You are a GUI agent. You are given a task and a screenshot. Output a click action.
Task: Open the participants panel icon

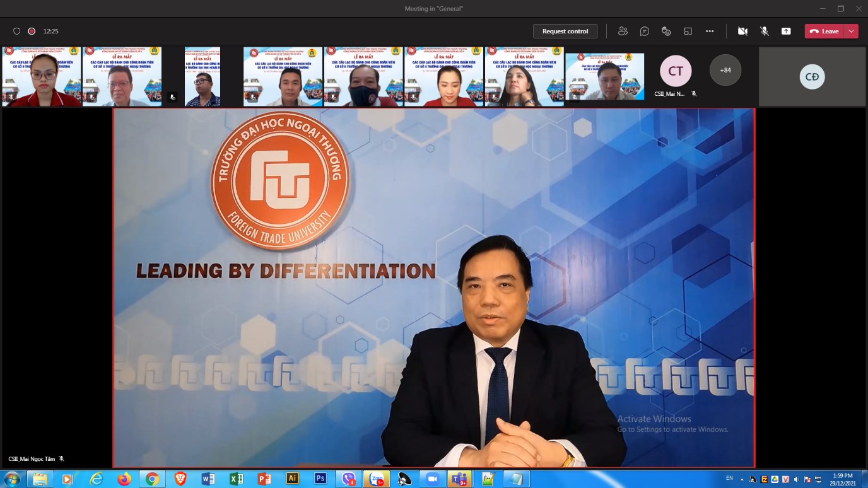[623, 31]
